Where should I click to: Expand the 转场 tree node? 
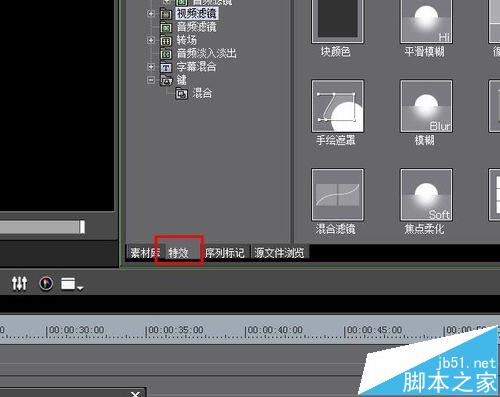point(151,40)
